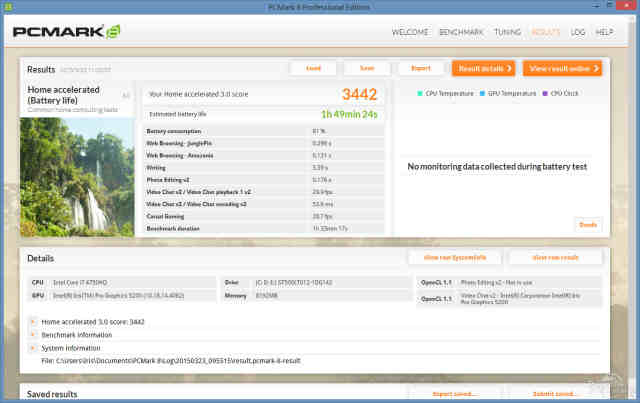Image resolution: width=640 pixels, height=403 pixels.
Task: Toggle CPU Temperature legend swatch
Action: point(420,94)
